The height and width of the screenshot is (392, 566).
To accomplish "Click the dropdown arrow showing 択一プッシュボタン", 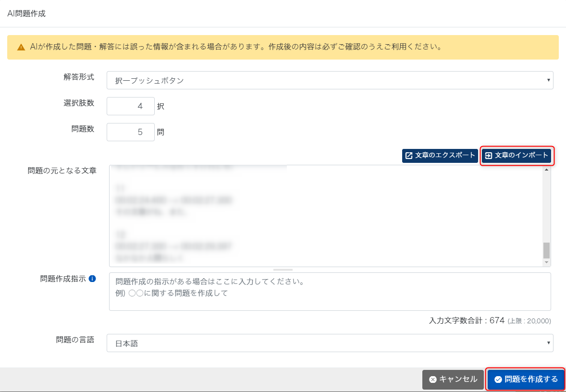I will pos(548,80).
